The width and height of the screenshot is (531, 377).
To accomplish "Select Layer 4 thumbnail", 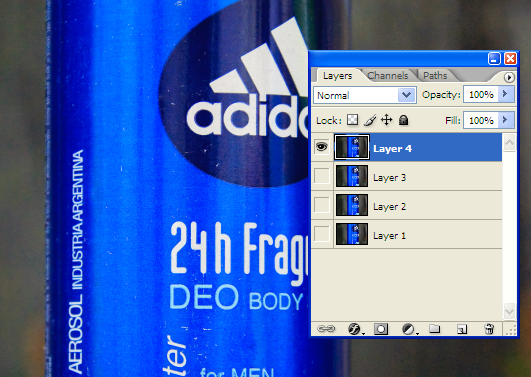I will click(352, 147).
